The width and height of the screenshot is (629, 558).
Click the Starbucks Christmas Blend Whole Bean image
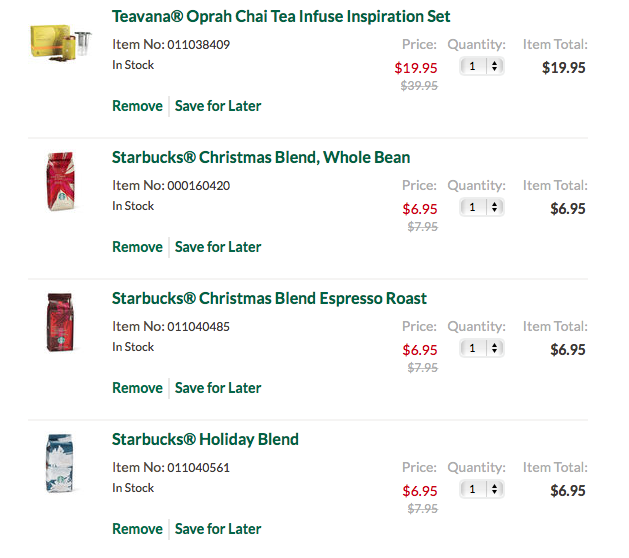click(59, 181)
